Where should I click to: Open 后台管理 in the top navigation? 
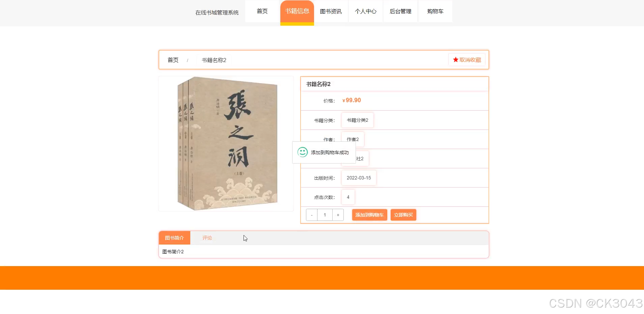click(400, 11)
